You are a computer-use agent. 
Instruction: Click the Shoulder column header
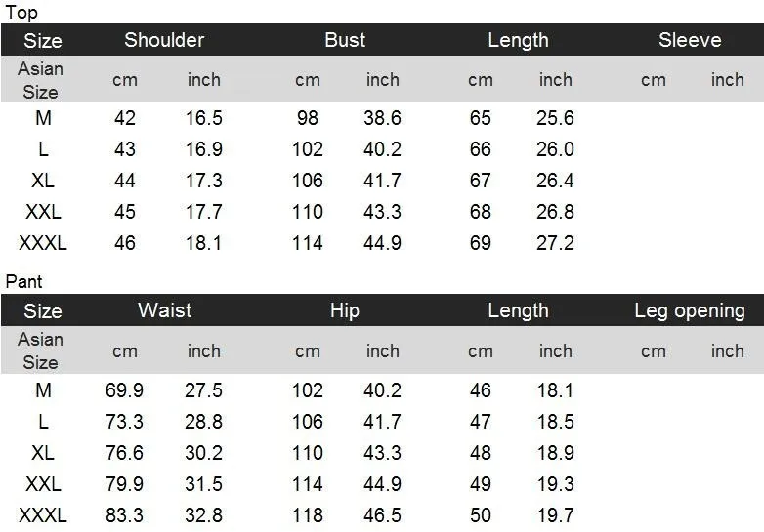pos(164,40)
